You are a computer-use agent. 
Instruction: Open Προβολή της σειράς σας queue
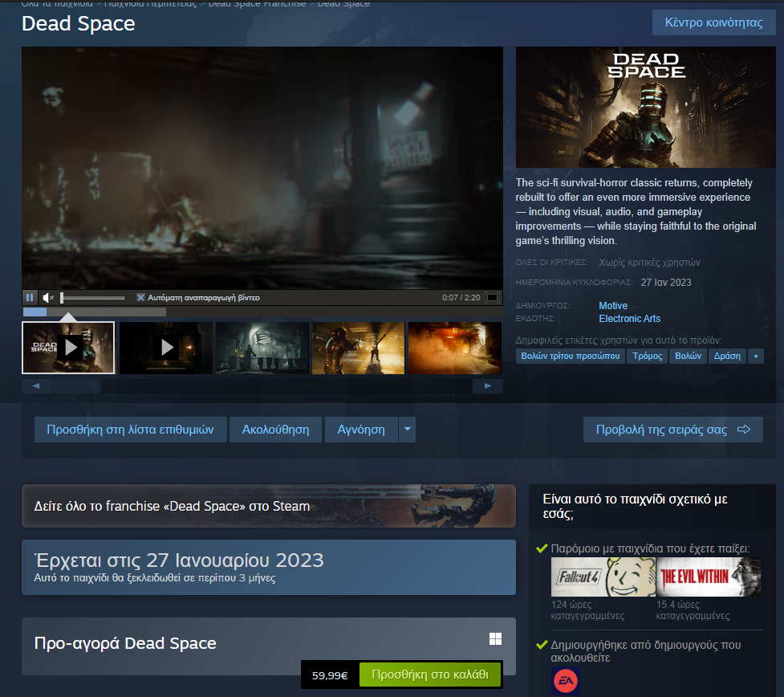click(673, 430)
